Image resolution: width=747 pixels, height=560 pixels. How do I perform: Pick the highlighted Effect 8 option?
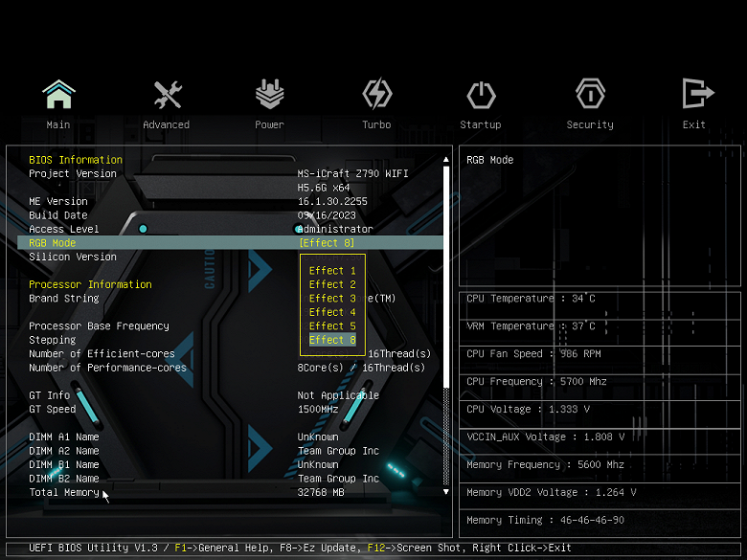point(332,340)
